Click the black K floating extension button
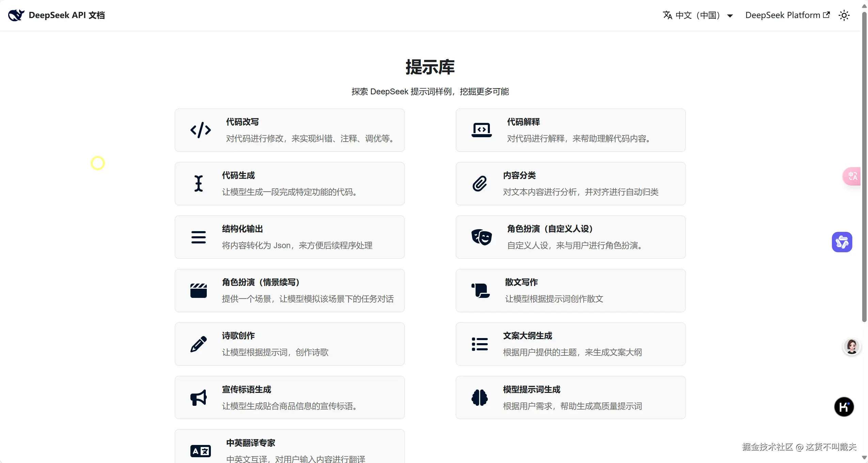The image size is (868, 463). tap(844, 407)
